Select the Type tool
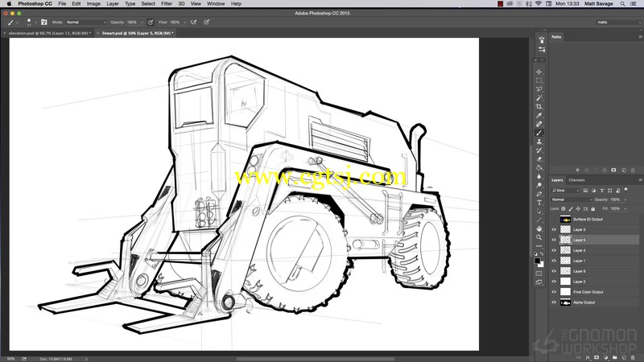This screenshot has width=644, height=362. tap(539, 203)
